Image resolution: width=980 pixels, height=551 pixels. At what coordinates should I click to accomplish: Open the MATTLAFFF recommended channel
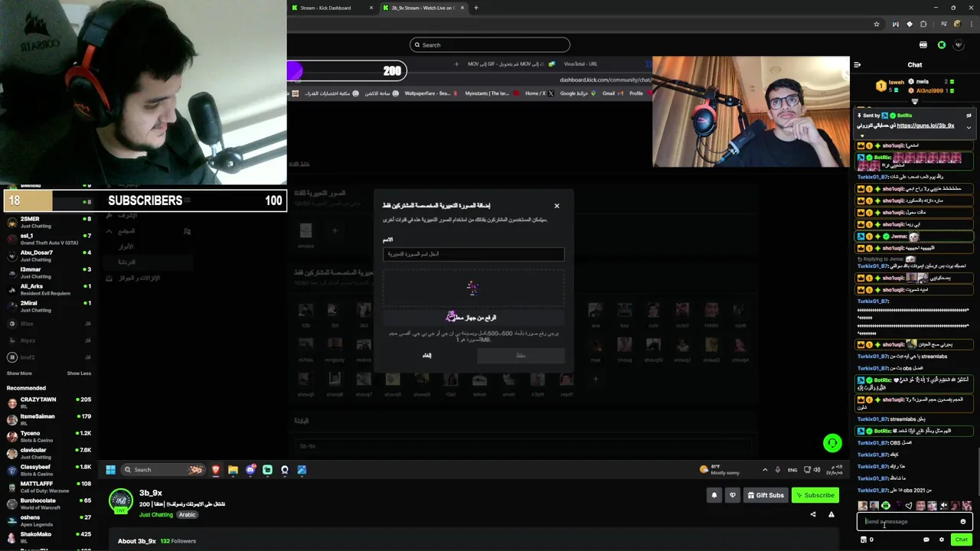coord(47,487)
